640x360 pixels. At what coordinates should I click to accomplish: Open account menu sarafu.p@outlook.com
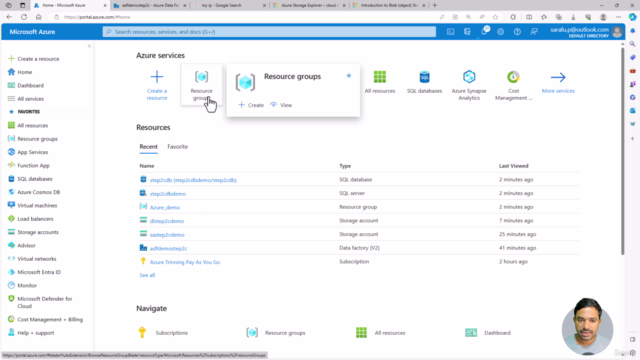(x=586, y=32)
